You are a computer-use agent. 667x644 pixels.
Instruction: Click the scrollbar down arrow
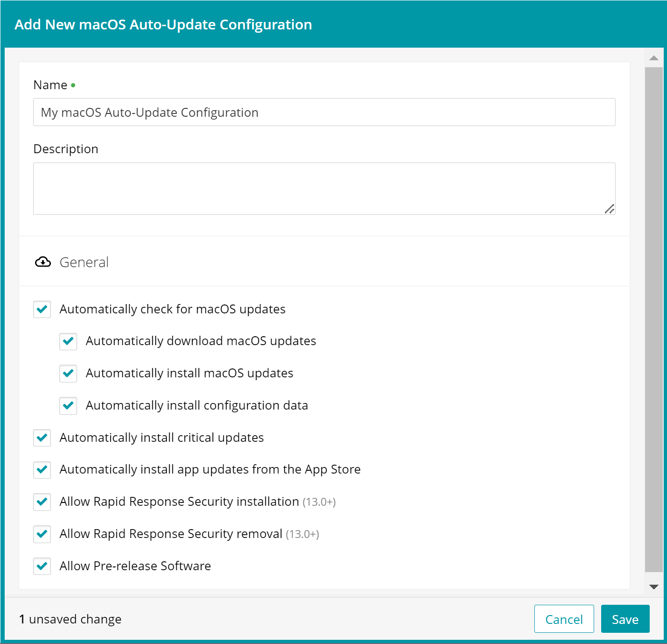[654, 587]
